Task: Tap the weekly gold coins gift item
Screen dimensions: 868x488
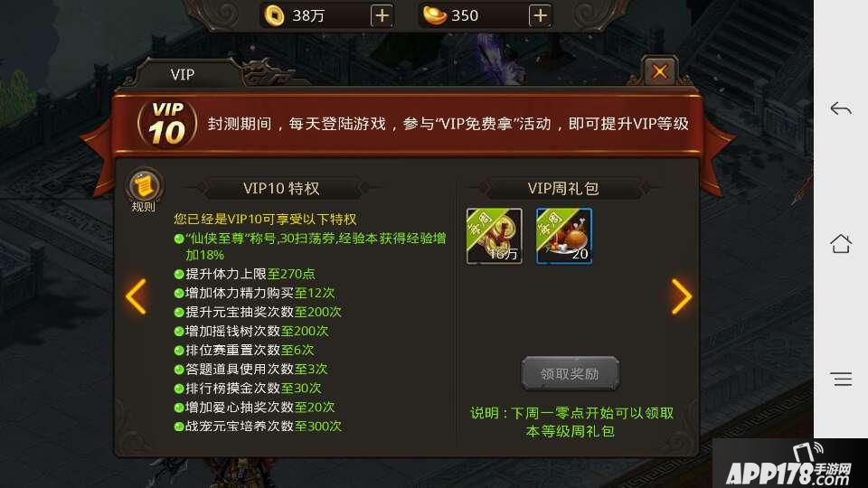Action: 495,236
